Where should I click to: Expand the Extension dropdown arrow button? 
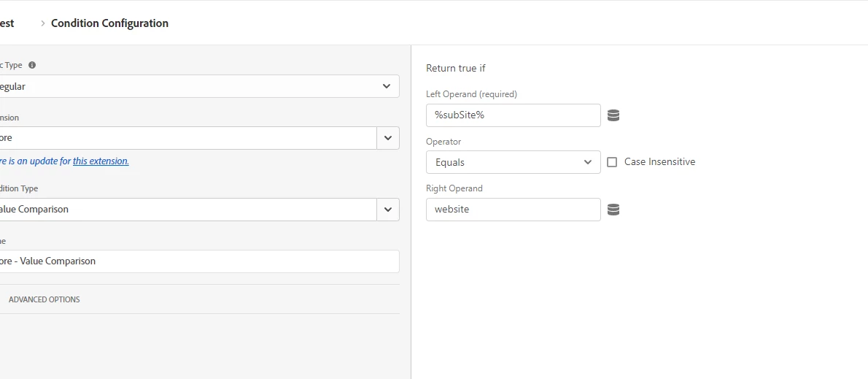tap(387, 138)
